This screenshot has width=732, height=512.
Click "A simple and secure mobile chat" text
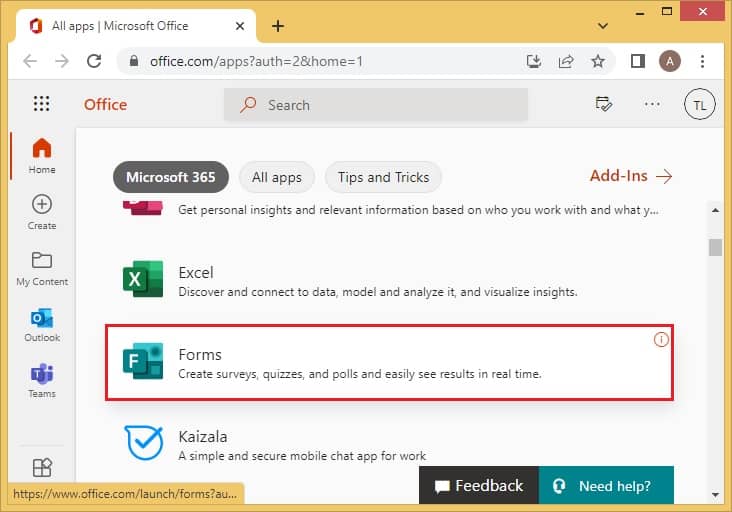[x=302, y=456]
